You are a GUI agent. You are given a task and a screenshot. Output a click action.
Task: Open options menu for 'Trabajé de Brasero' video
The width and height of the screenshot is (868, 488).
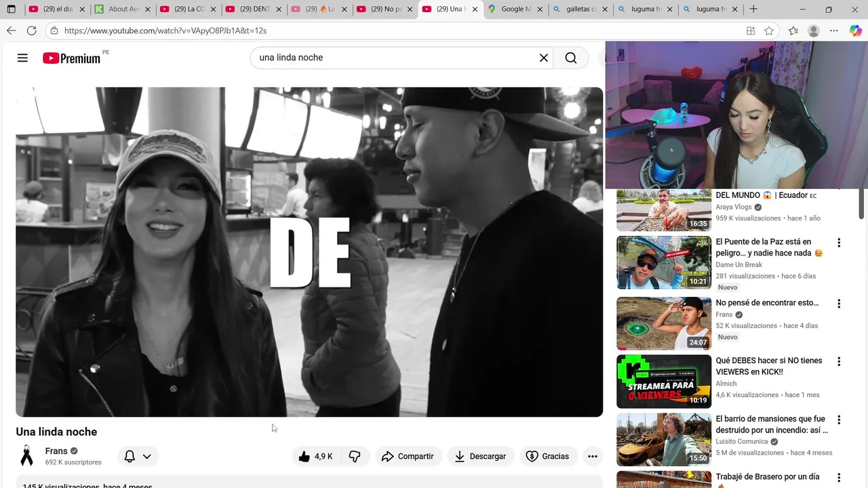[839, 478]
